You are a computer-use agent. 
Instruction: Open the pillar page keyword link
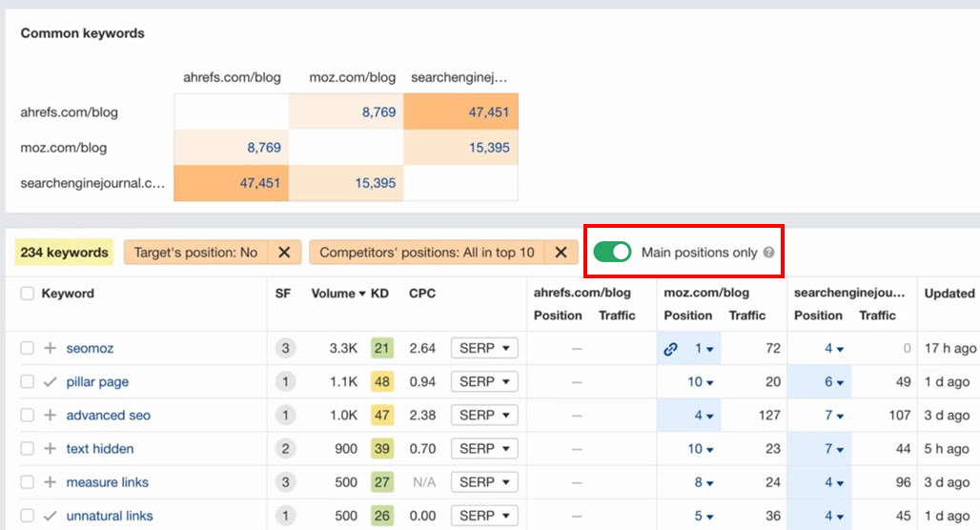point(97,382)
